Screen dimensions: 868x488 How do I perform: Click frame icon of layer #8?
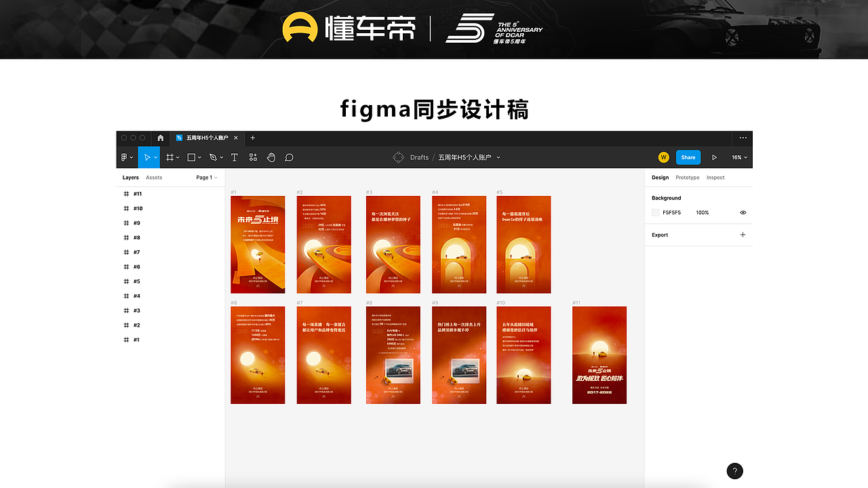(x=126, y=238)
